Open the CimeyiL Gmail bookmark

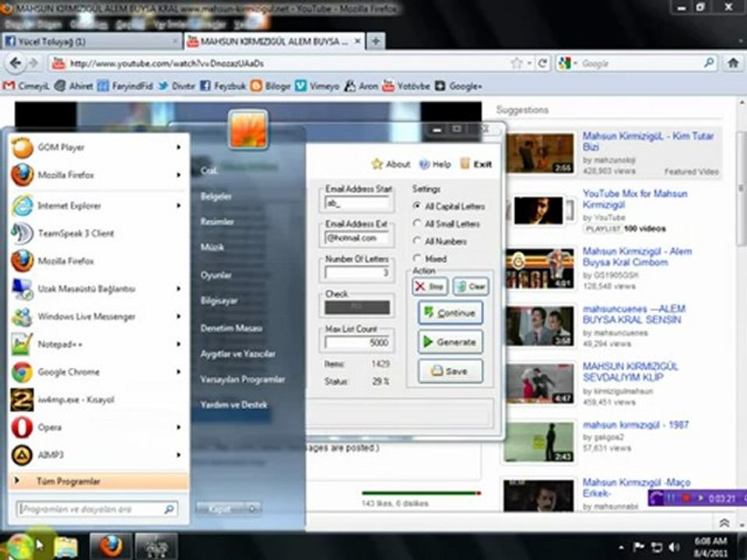coord(26,86)
